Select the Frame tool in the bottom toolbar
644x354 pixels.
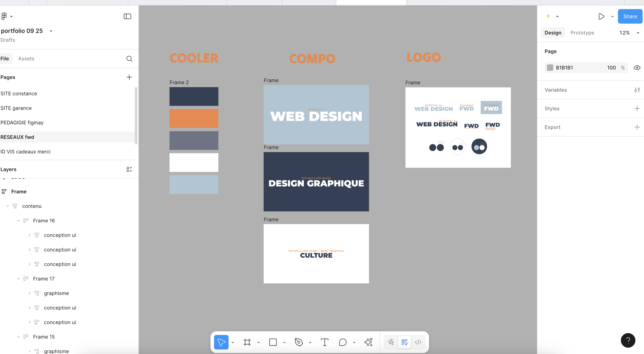[247, 342]
